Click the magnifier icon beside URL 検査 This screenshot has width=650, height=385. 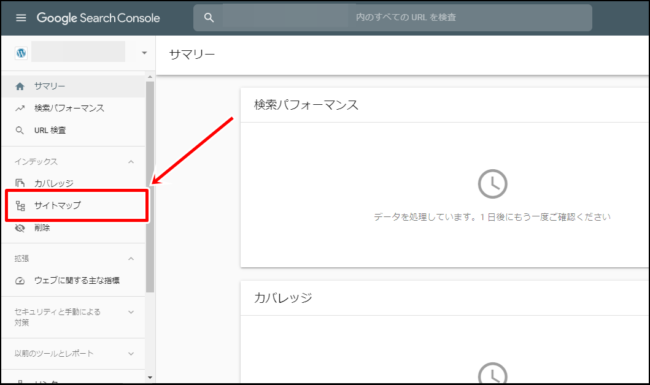19,130
